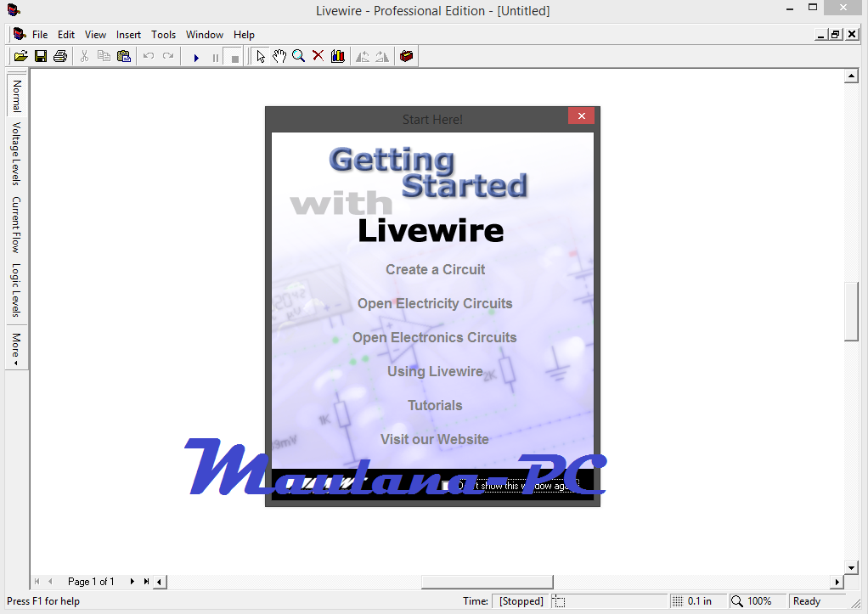
Task: Open the Tutorials link
Action: [435, 405]
